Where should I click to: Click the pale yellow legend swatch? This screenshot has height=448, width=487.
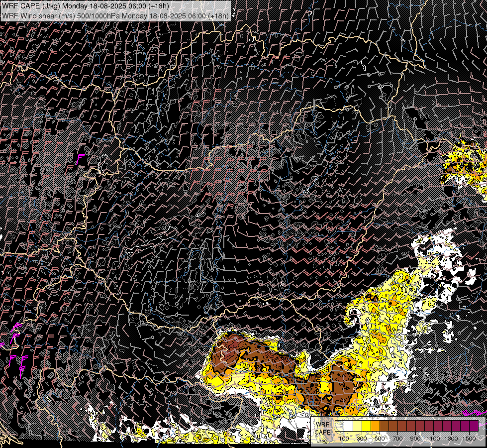358,426
